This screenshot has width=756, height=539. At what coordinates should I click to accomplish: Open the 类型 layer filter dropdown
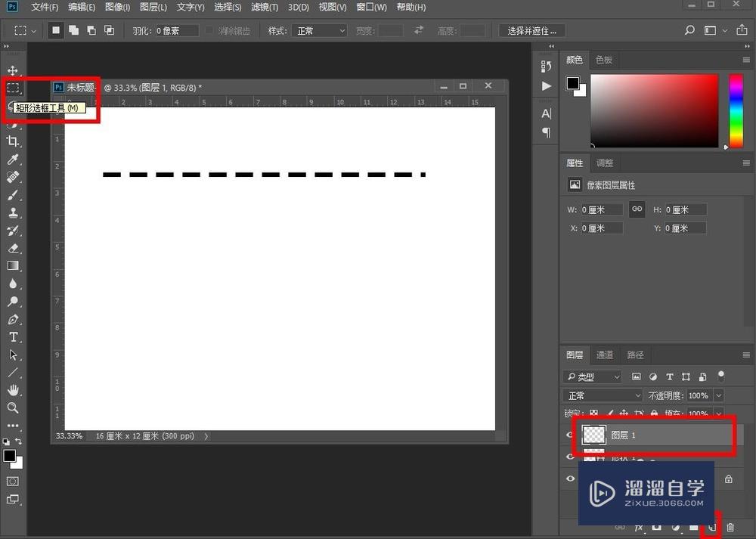[592, 376]
